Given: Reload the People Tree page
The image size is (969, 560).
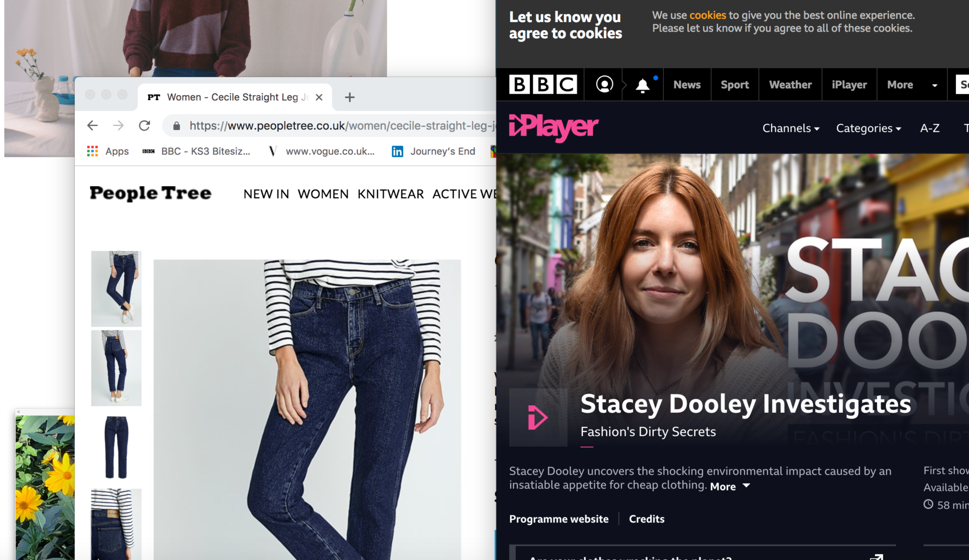Looking at the screenshot, I should (144, 126).
